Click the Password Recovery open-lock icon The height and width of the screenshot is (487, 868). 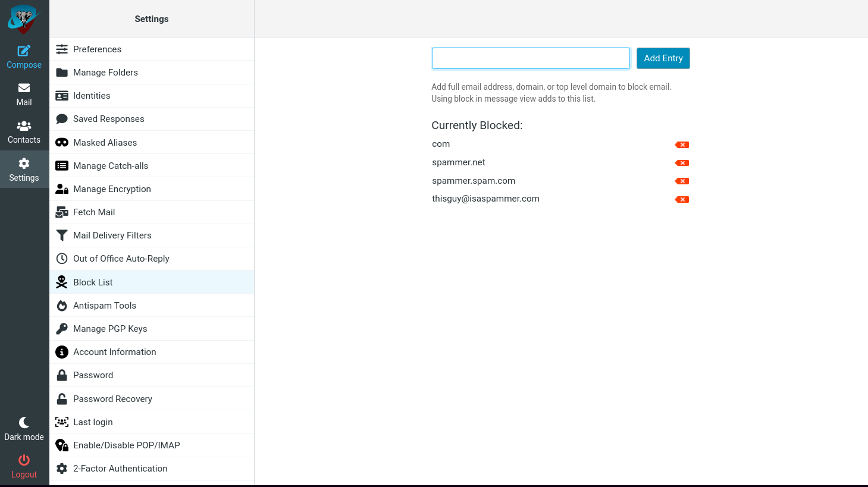62,399
